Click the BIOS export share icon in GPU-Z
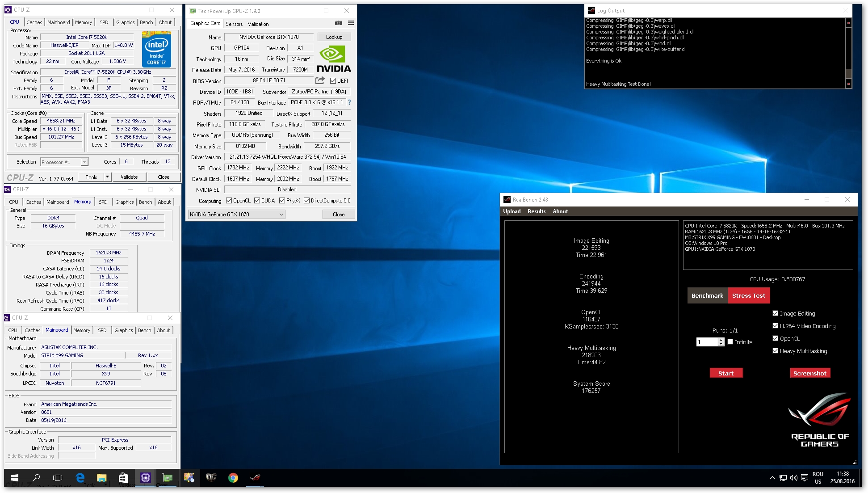 pyautogui.click(x=320, y=80)
